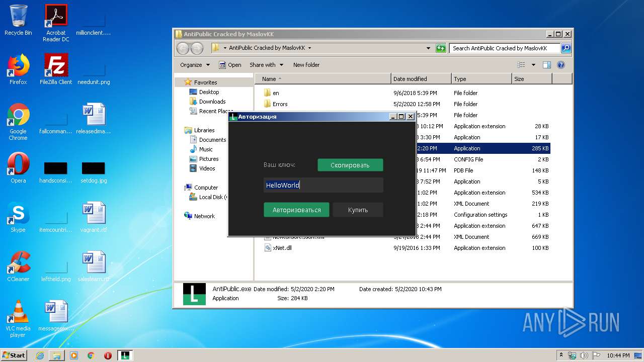Select vagrant.rtf desktop file
Screen dimensions: 644x362
click(94, 217)
